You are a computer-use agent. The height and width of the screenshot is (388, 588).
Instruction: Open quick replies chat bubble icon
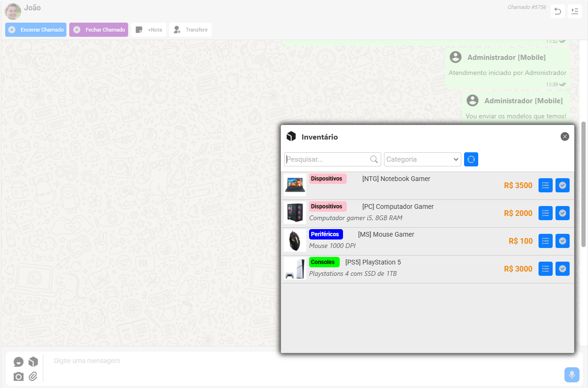pos(18,362)
